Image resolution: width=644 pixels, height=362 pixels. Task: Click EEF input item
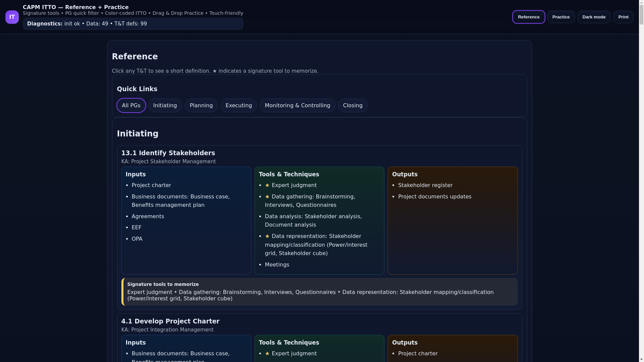(x=137, y=228)
